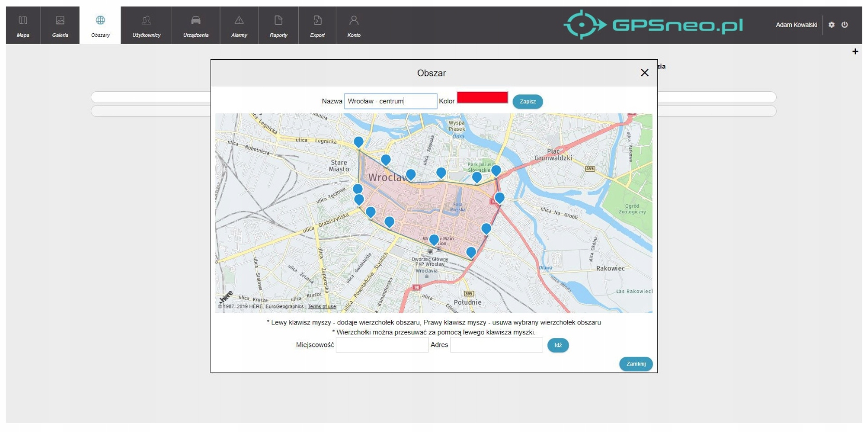Open the red Kolor swatch
Image resolution: width=868 pixels, height=433 pixels.
483,98
